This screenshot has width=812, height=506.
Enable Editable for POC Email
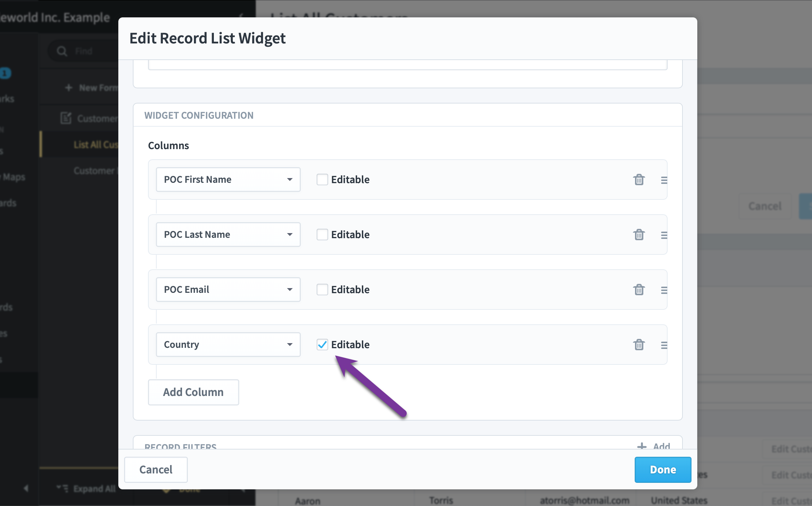322,290
